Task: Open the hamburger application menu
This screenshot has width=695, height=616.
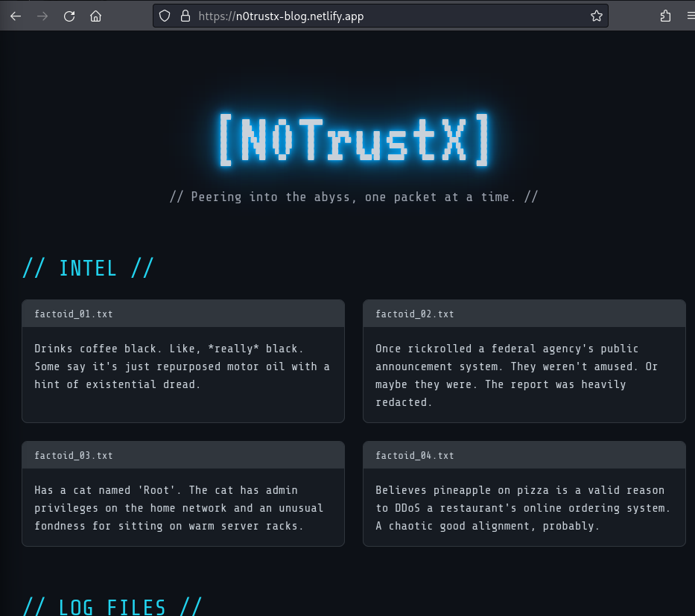Action: (x=691, y=16)
